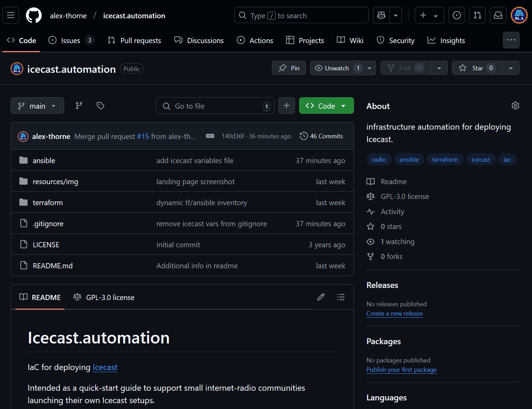Open the main branch selector
This screenshot has height=409, width=532.
(37, 106)
